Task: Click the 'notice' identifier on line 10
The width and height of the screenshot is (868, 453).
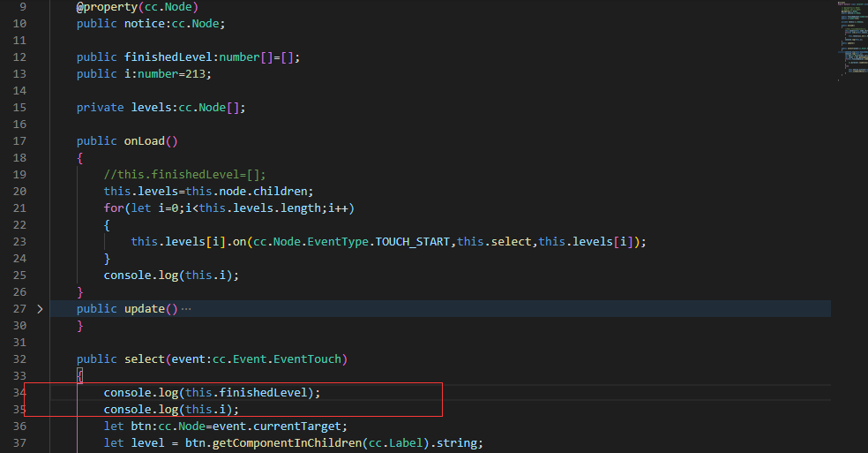Action: (x=145, y=24)
